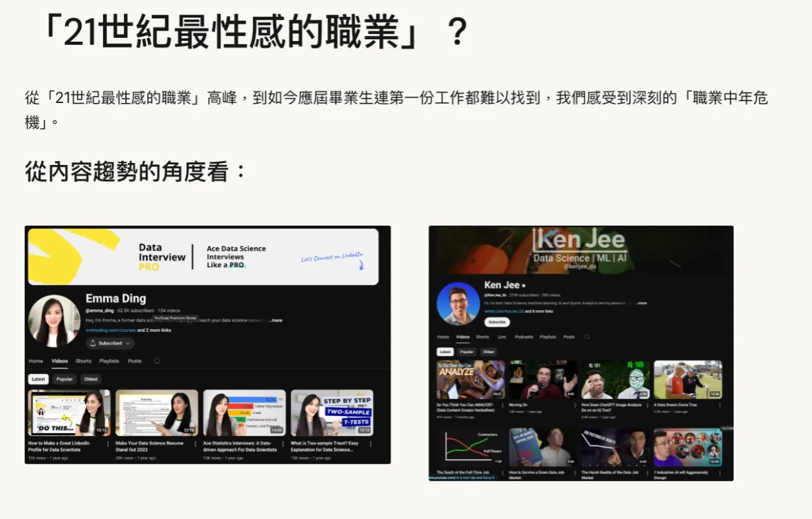Screen dimensions: 812x519
Task: Open three-dot menu for Two-sample T-test video
Action: coord(370,443)
